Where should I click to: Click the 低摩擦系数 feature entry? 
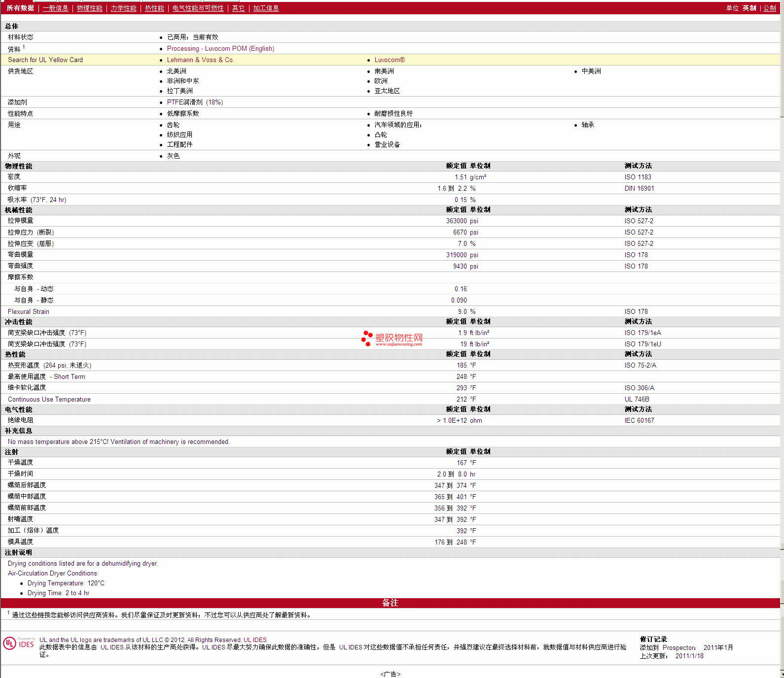click(183, 113)
